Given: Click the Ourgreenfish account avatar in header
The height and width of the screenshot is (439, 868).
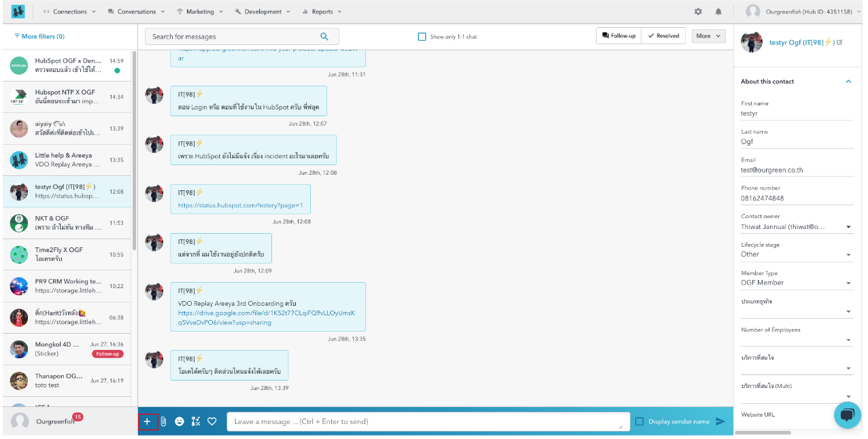Looking at the screenshot, I should tap(752, 12).
